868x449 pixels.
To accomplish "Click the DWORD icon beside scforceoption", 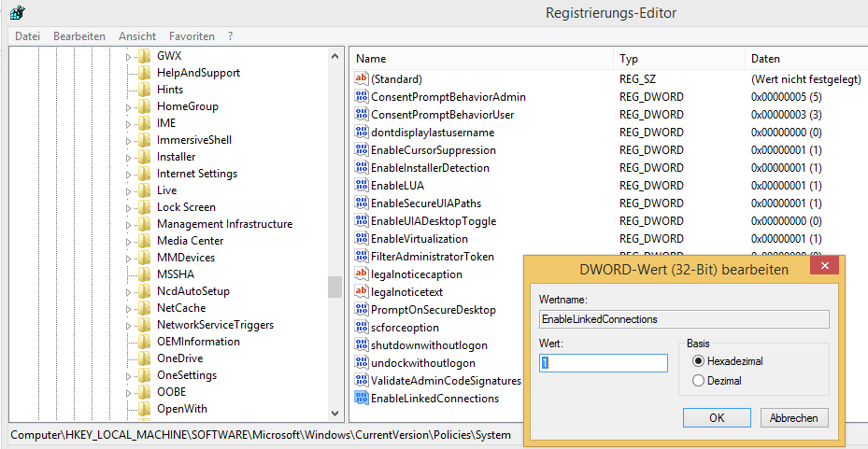I will [x=362, y=328].
